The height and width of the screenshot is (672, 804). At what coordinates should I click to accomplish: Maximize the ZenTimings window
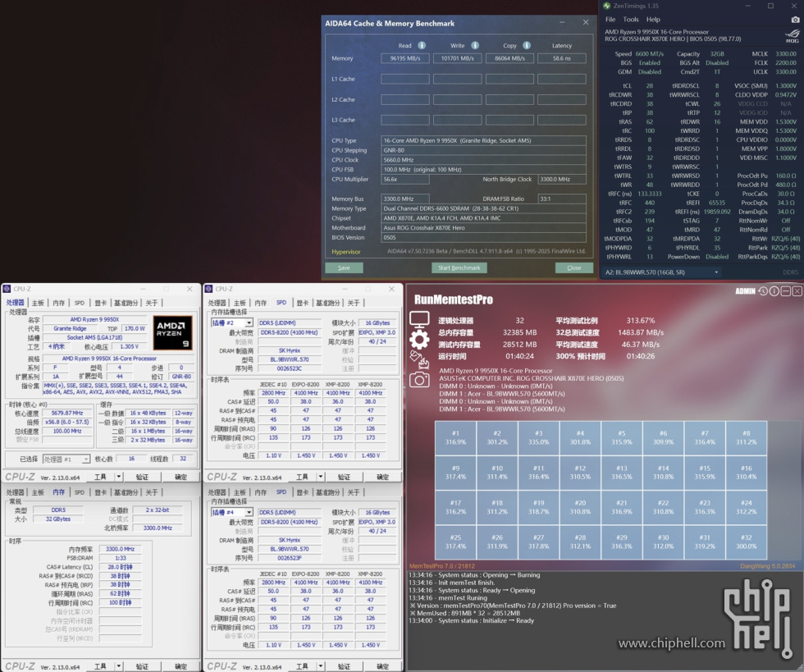[x=770, y=6]
